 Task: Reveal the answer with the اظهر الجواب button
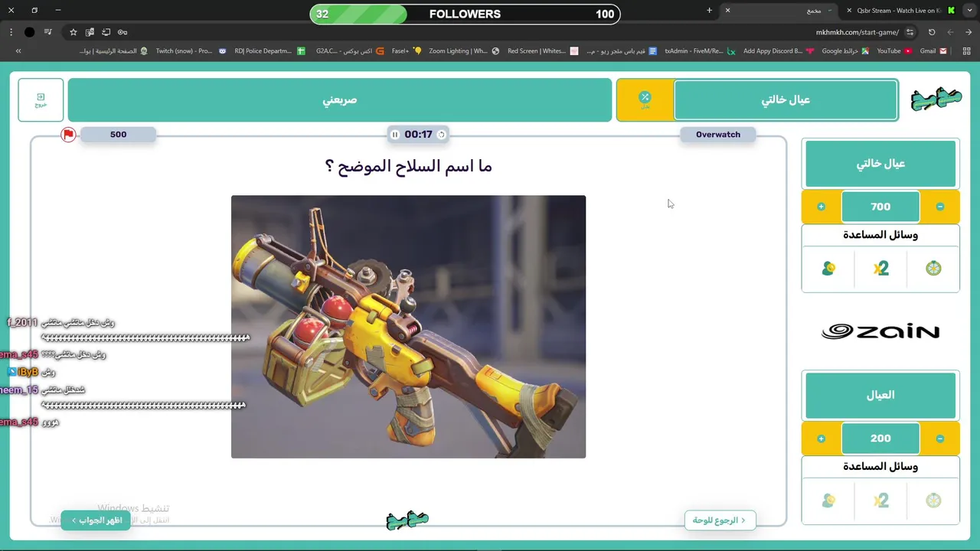point(96,520)
